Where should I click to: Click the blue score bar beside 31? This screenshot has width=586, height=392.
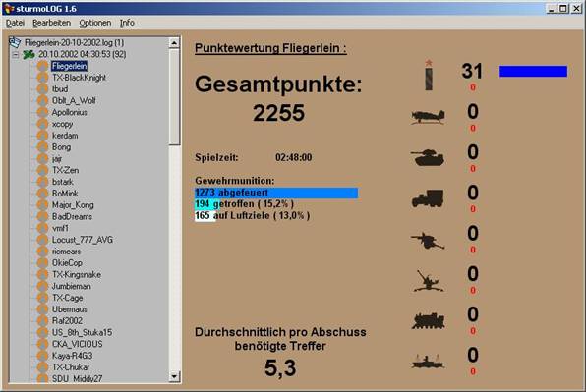pyautogui.click(x=533, y=72)
